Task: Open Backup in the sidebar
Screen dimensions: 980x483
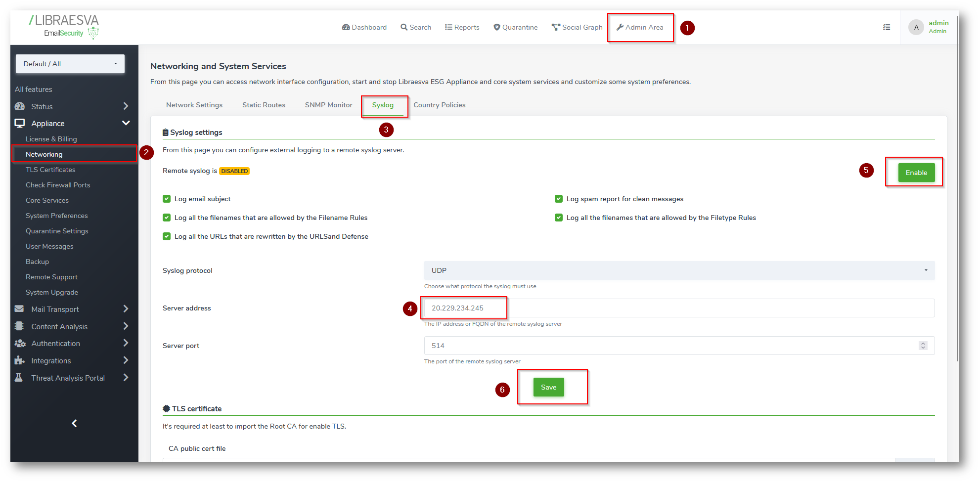Action: click(x=38, y=262)
